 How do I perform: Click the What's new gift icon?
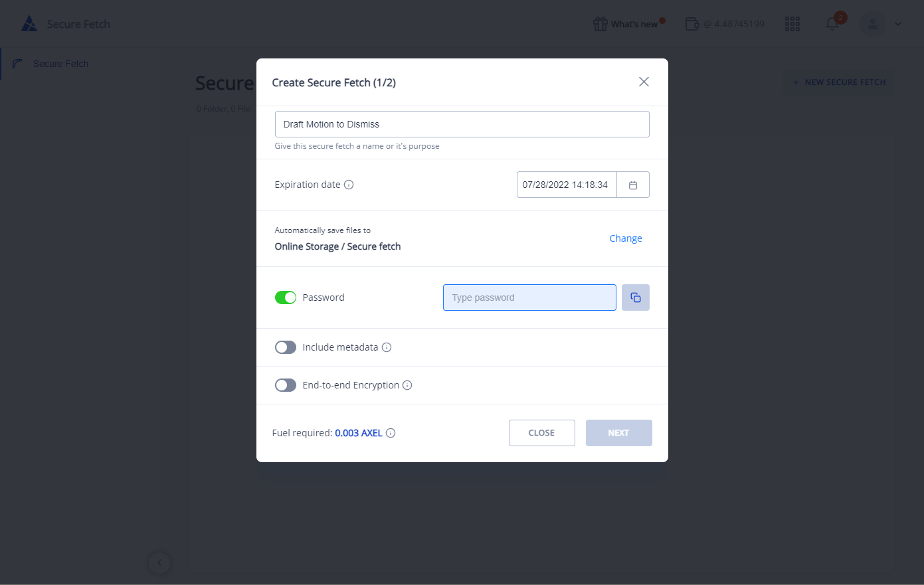(601, 24)
